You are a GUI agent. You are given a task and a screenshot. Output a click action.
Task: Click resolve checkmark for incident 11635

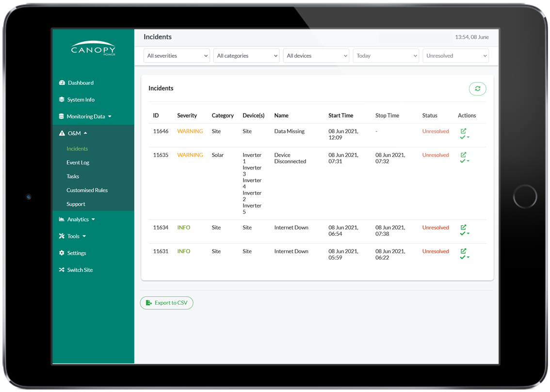[x=463, y=161]
